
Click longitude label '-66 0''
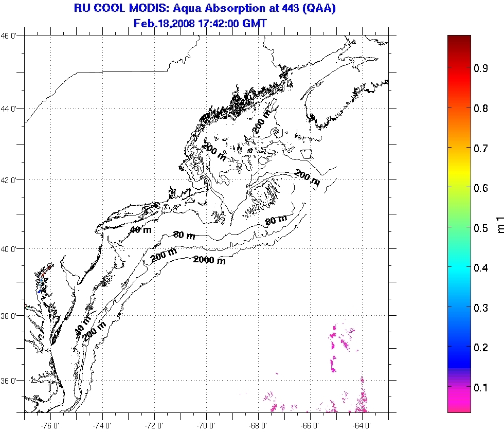click(310, 426)
